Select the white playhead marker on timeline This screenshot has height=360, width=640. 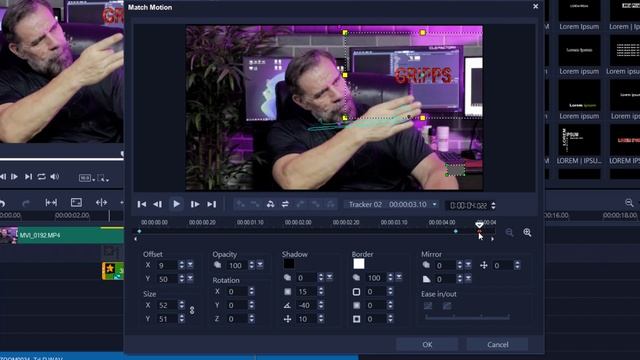click(479, 225)
